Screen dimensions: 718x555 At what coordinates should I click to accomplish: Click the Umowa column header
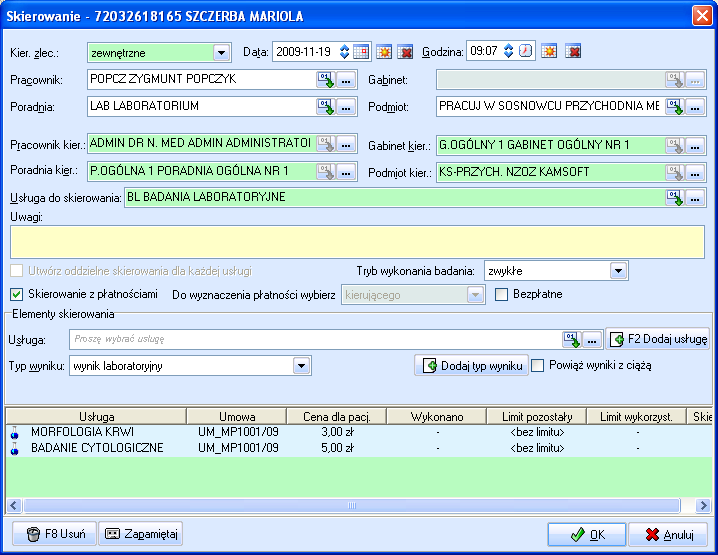237,417
